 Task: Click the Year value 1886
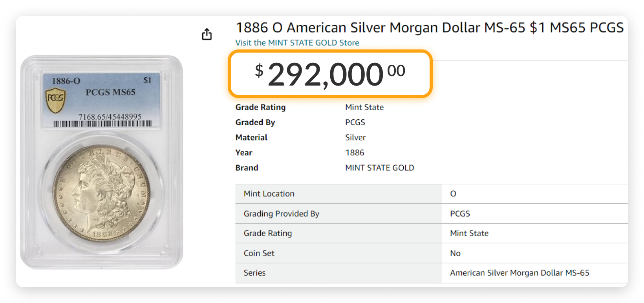pos(355,153)
